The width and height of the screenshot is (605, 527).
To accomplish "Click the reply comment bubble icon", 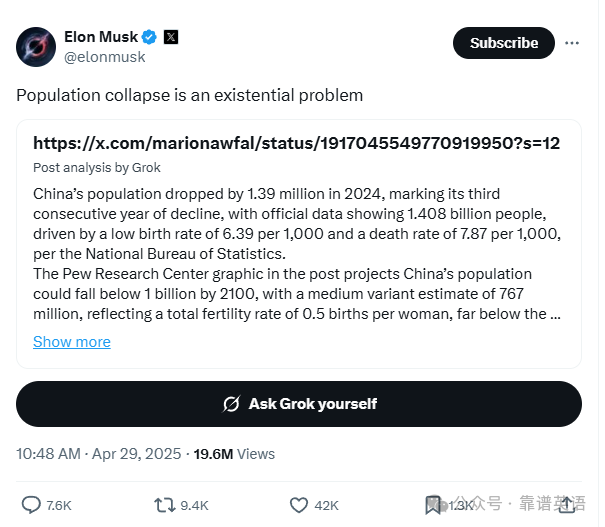I will click(31, 505).
